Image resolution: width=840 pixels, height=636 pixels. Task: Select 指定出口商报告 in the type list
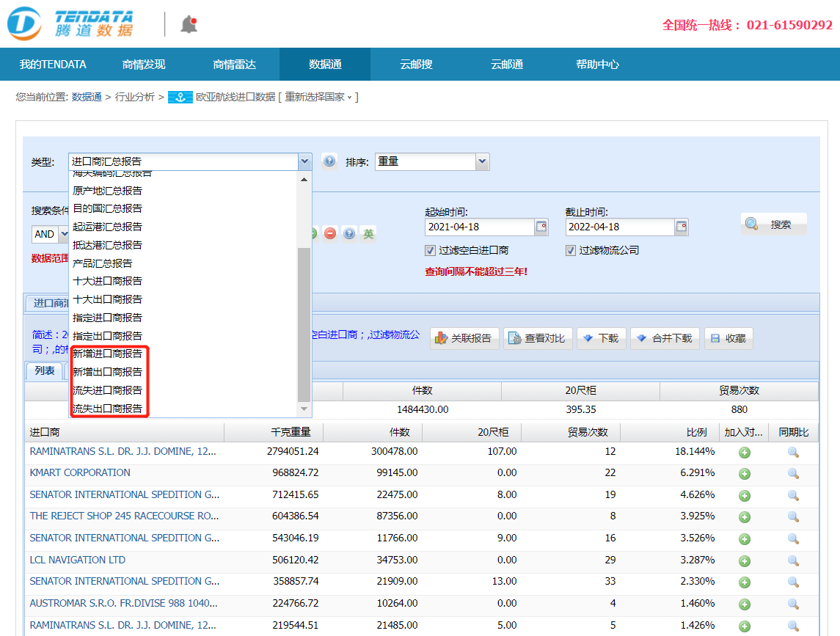pos(108,336)
